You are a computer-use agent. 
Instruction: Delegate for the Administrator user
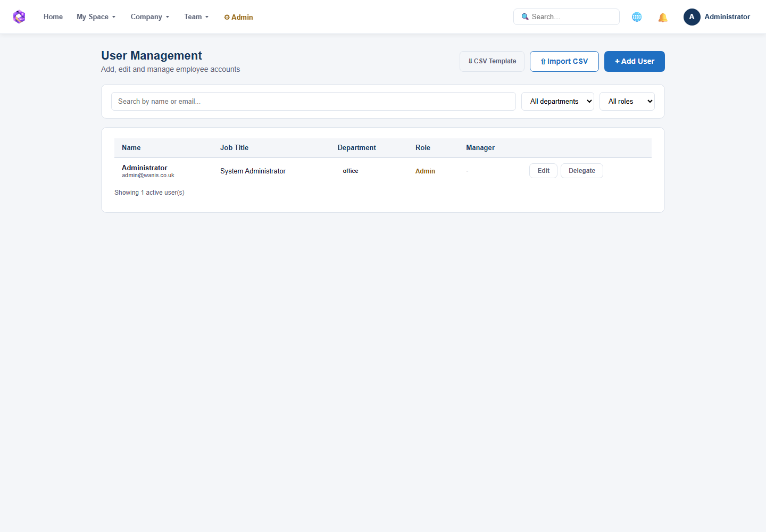pos(582,171)
